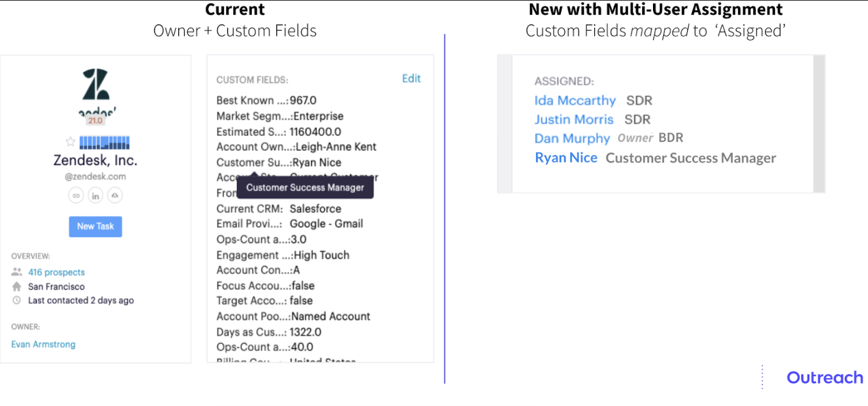Click the Customer Success Manager tooltip
The width and height of the screenshot is (868, 406).
click(x=304, y=187)
